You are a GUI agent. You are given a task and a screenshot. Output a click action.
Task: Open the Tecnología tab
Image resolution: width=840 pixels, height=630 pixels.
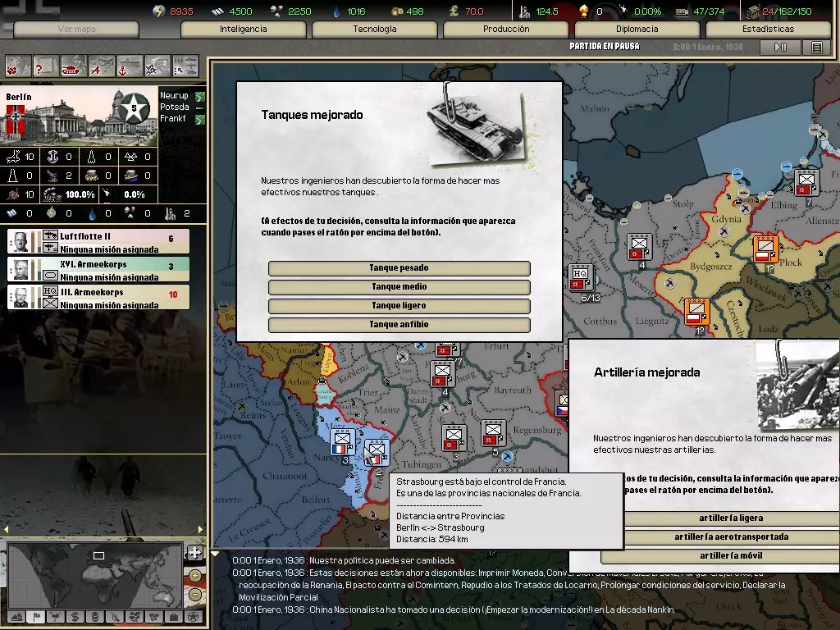click(x=374, y=29)
